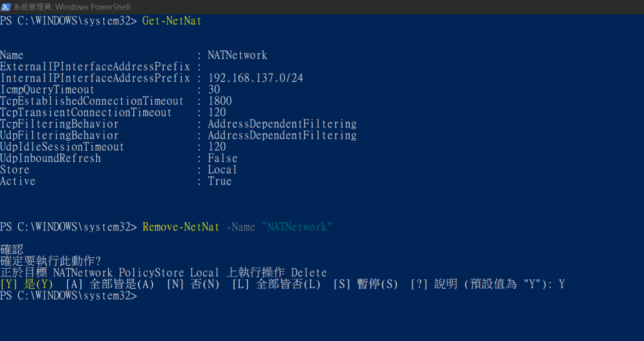Viewport: 644px width, 341px height.
Task: Click the -Name parameter in the command
Action: pos(241,227)
